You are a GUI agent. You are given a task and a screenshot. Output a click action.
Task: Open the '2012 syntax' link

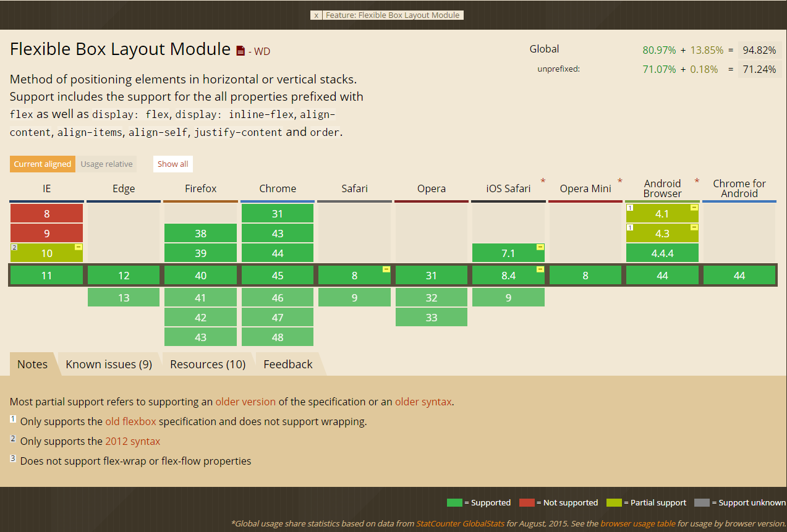pyautogui.click(x=132, y=441)
